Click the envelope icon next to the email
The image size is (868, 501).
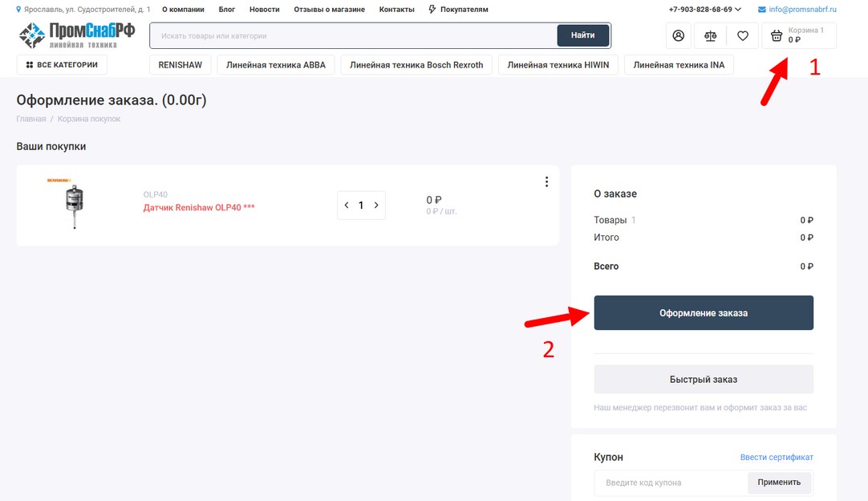[x=762, y=10]
